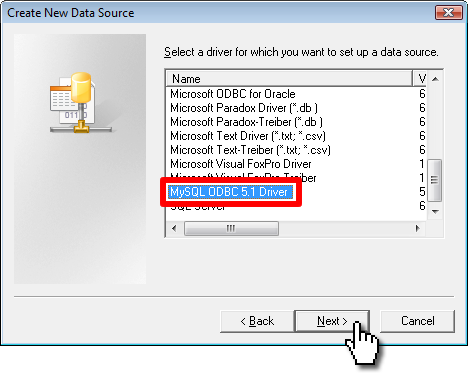Select MySQL ODBC 5.1 Driver entry
Screen dimensions: 468x378
(230, 192)
